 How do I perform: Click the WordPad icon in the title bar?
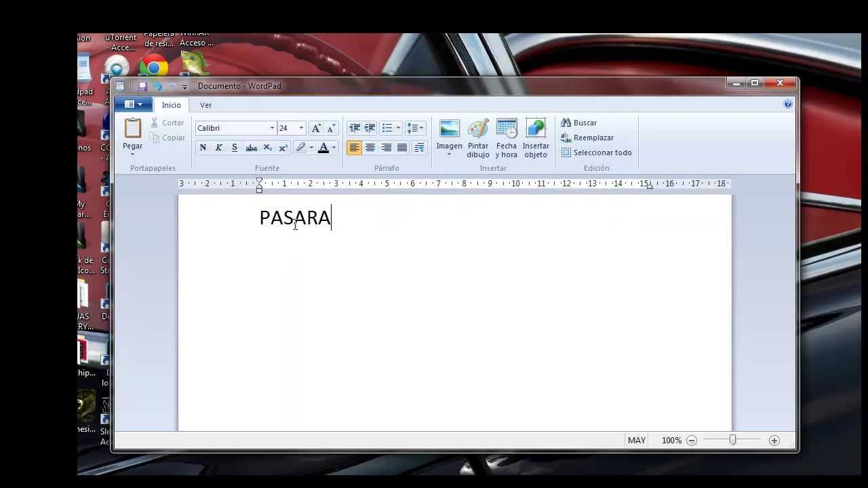point(120,86)
